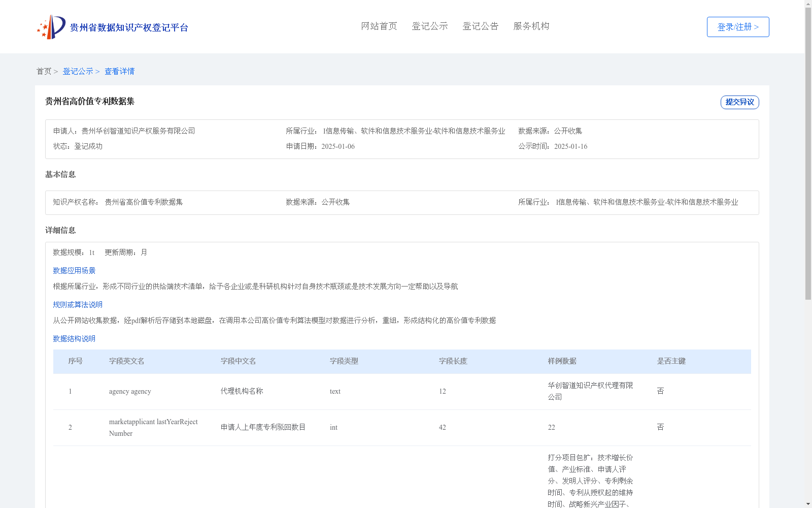Click cell 申请人上年度专利驳回数目
The image size is (812, 508).
pyautogui.click(x=263, y=427)
